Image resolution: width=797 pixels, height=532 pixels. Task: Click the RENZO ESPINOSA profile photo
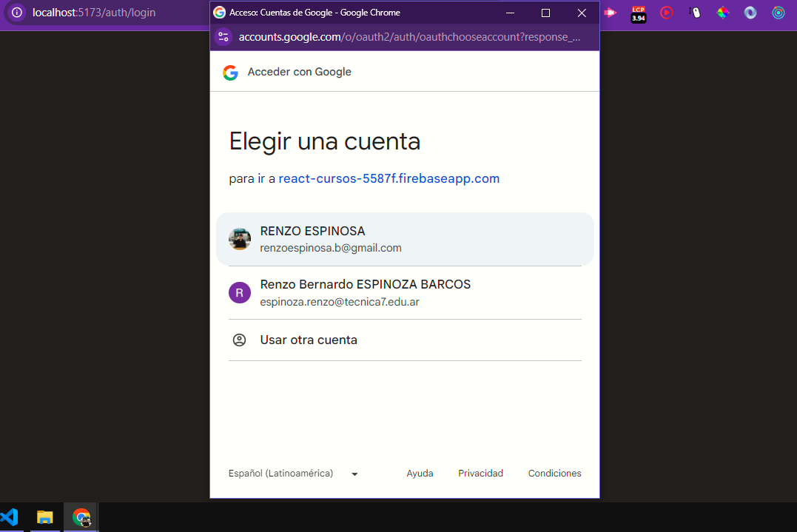(x=240, y=239)
